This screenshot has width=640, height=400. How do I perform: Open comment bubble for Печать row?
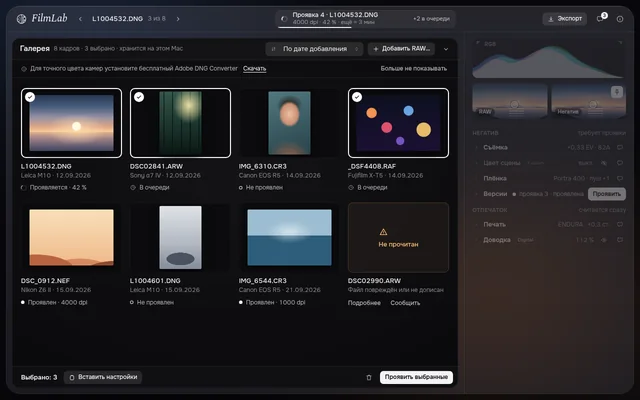click(x=620, y=224)
